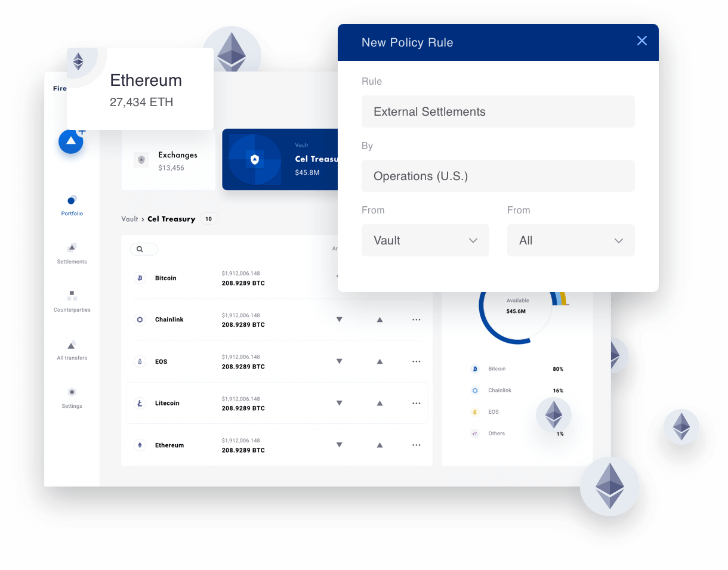Open the Ethereum row three-dot menu
This screenshot has width=728, height=570.
pyautogui.click(x=417, y=445)
